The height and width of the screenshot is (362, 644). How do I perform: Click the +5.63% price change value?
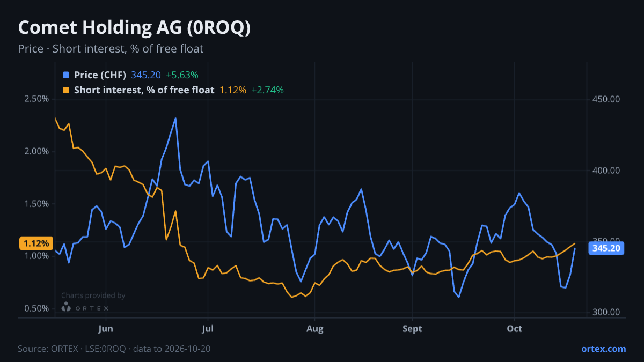pos(182,75)
